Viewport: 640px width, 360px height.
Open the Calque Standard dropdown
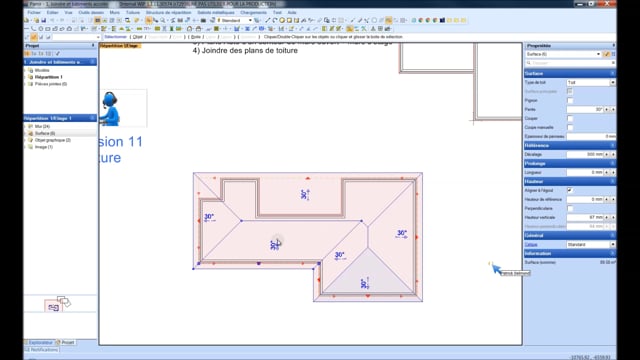[613, 244]
